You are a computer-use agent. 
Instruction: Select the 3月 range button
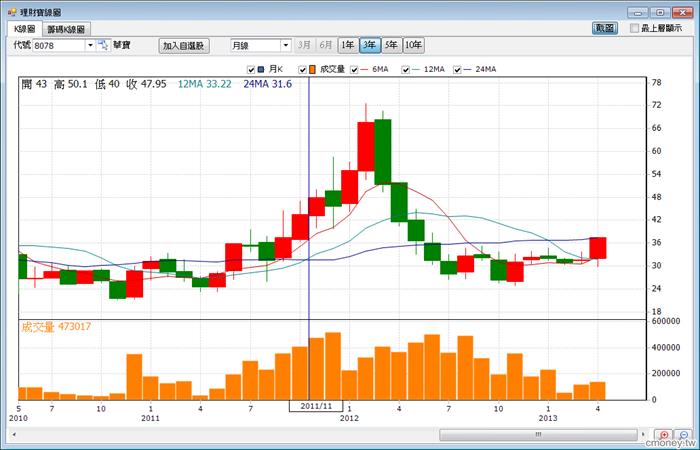tap(304, 45)
